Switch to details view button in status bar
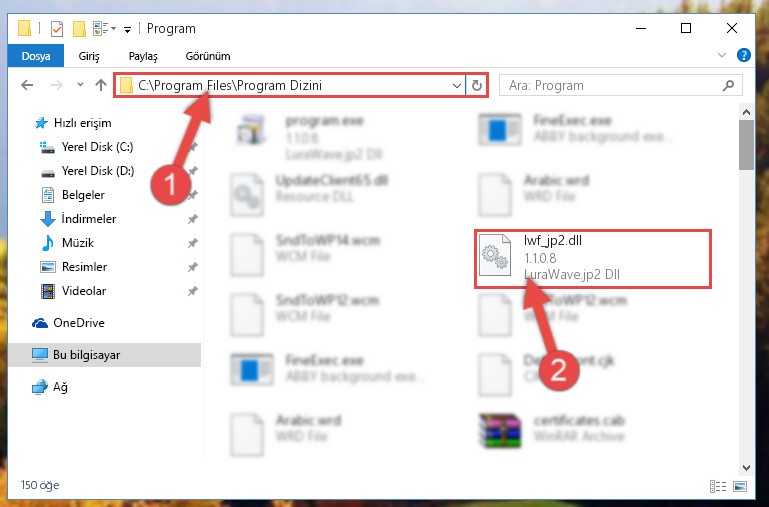 click(718, 486)
